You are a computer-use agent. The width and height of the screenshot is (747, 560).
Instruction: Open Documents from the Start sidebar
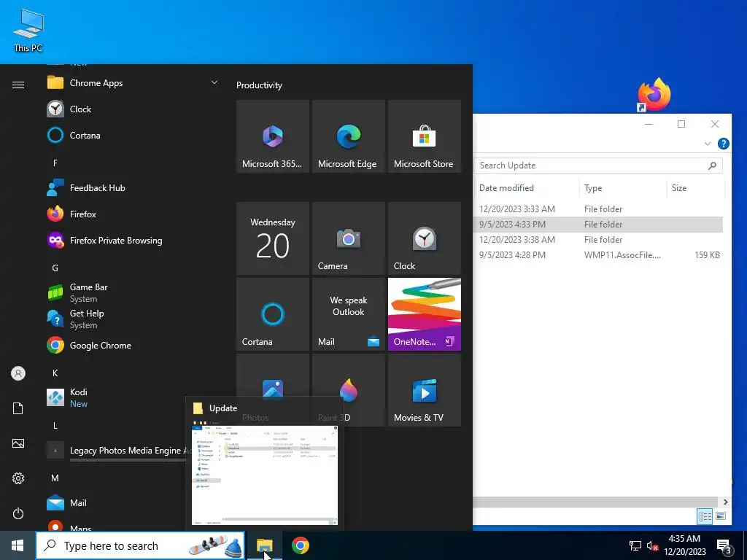tap(18, 408)
